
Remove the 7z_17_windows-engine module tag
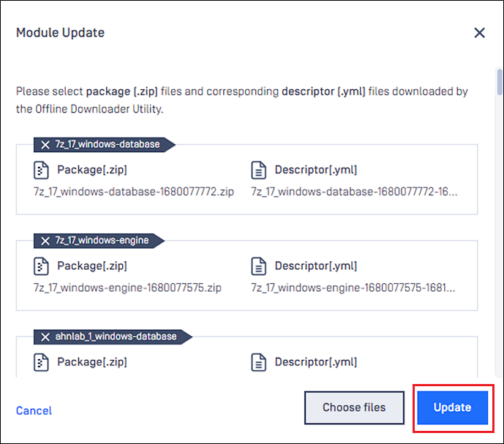coord(45,241)
